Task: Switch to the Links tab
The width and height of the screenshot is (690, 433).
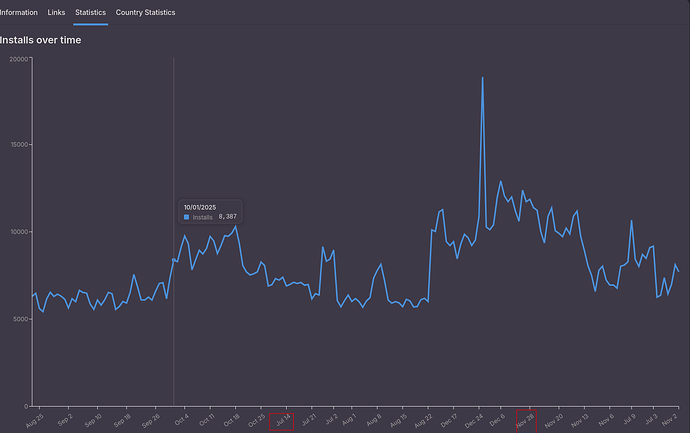Action: pos(56,12)
